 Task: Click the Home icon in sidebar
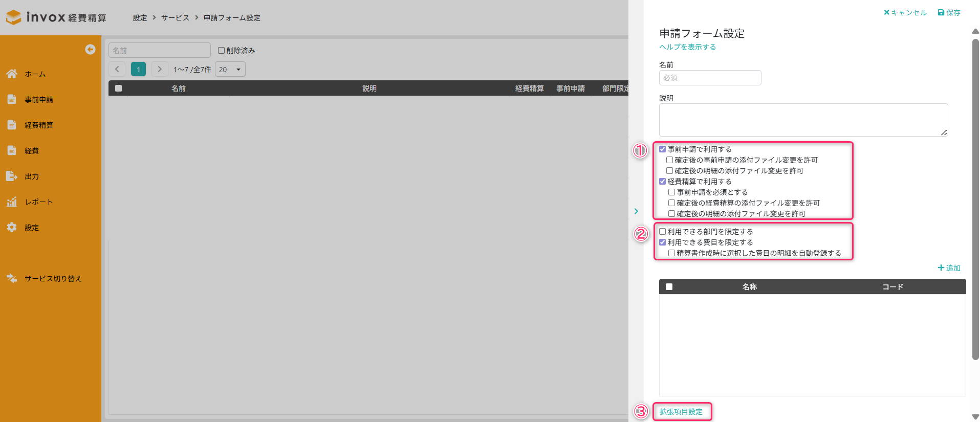[12, 74]
